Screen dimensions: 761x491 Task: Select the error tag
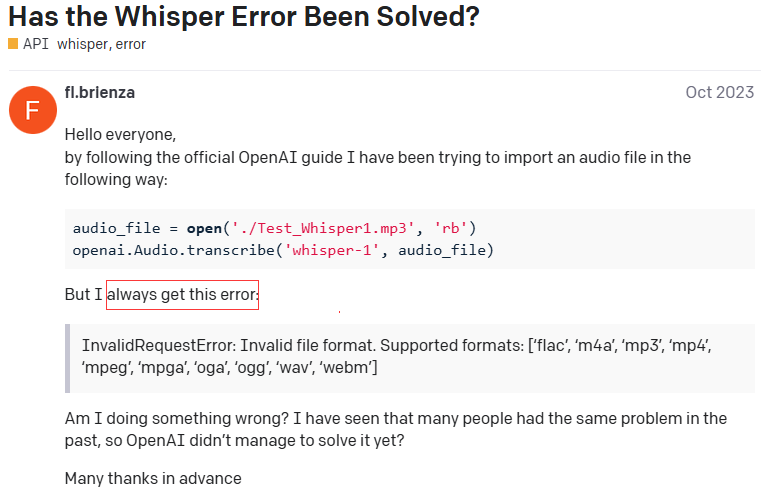pos(131,45)
